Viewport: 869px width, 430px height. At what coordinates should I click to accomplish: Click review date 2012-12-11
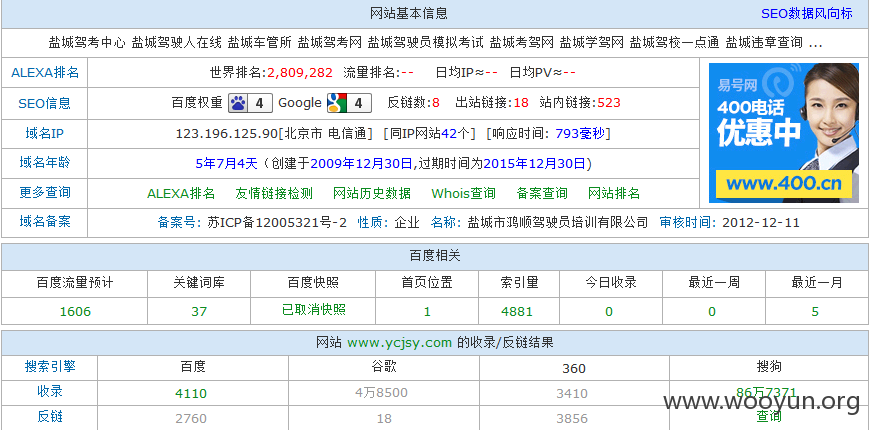761,223
